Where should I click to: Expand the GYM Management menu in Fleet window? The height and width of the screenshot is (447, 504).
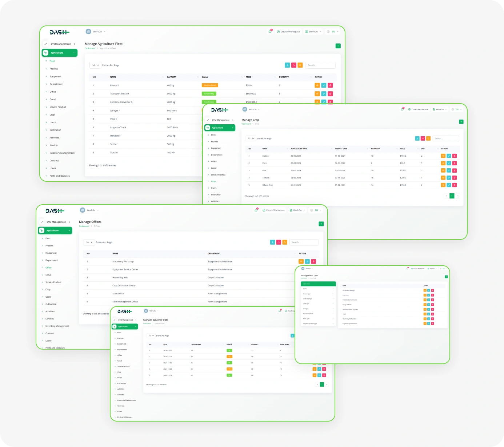pyautogui.click(x=60, y=44)
